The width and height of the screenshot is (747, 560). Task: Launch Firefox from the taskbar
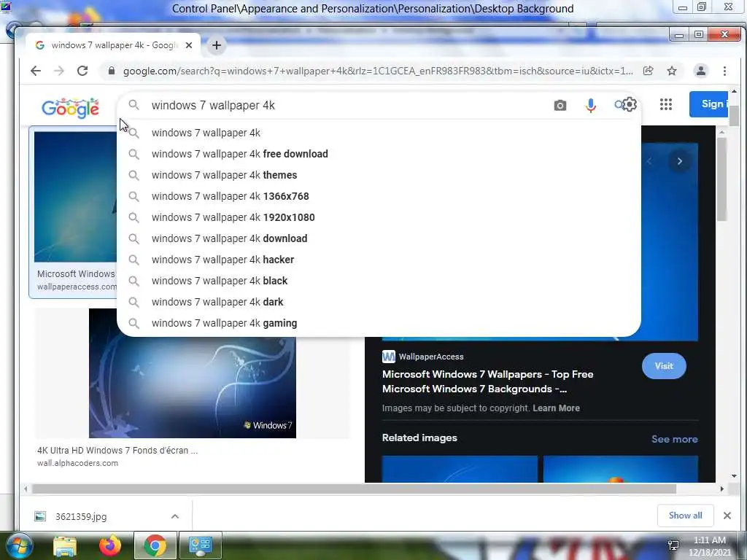click(x=110, y=545)
